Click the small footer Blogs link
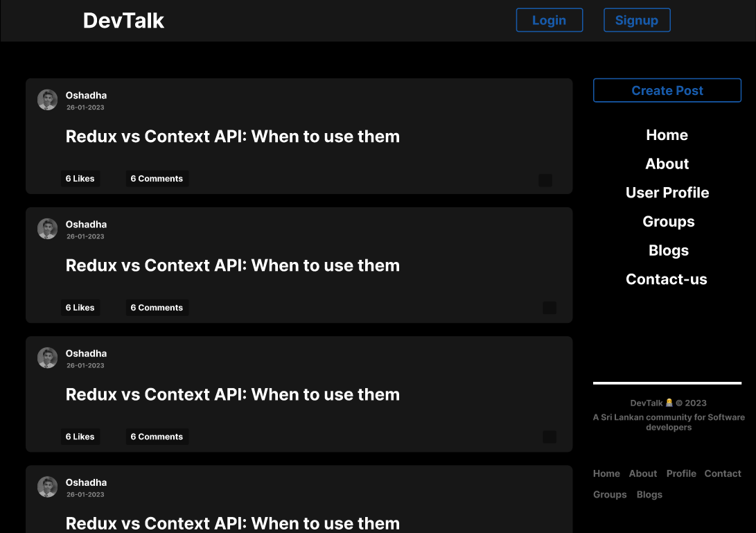 (x=649, y=495)
